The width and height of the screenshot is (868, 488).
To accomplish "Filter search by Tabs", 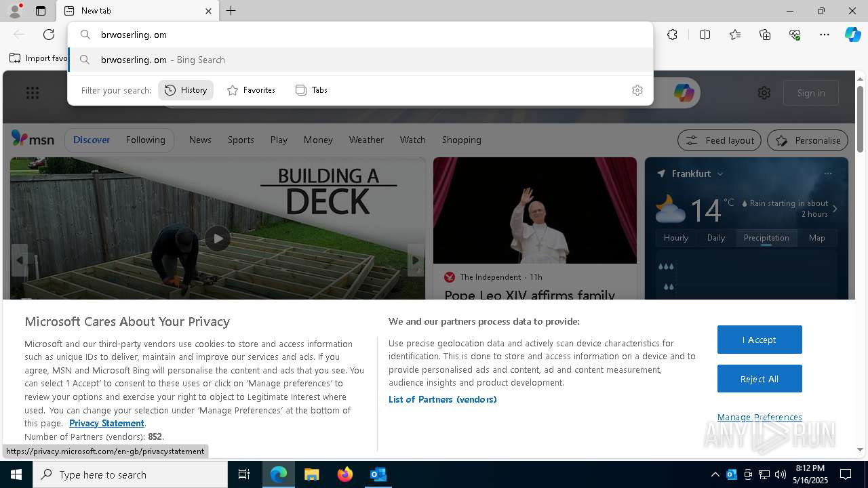I will (x=311, y=90).
